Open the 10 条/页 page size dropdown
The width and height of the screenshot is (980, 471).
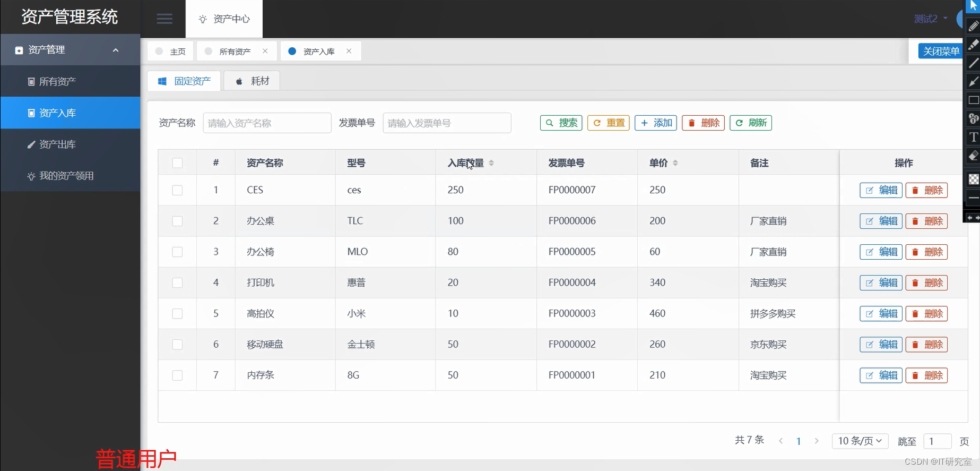point(860,441)
